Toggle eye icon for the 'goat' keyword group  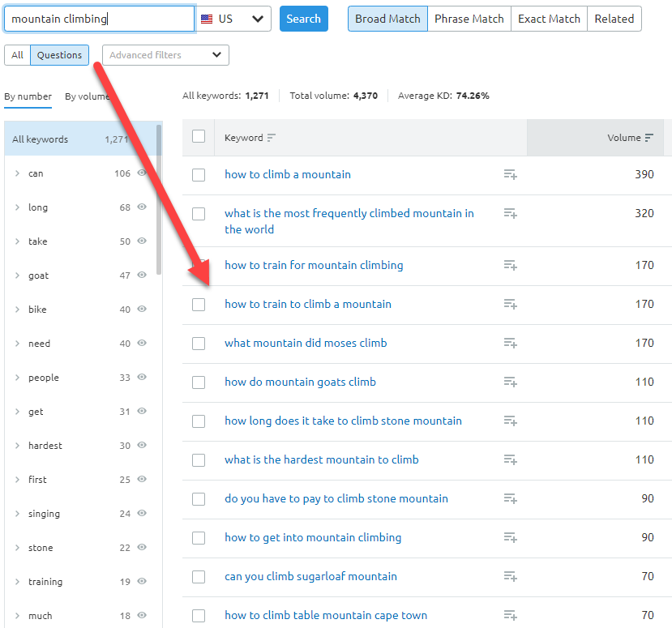tap(142, 276)
